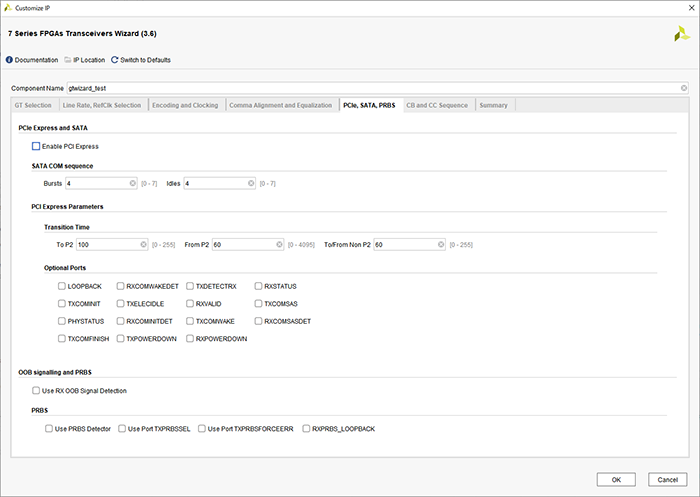Enable RXPRBS_LOOPBACK checkbox

306,429
